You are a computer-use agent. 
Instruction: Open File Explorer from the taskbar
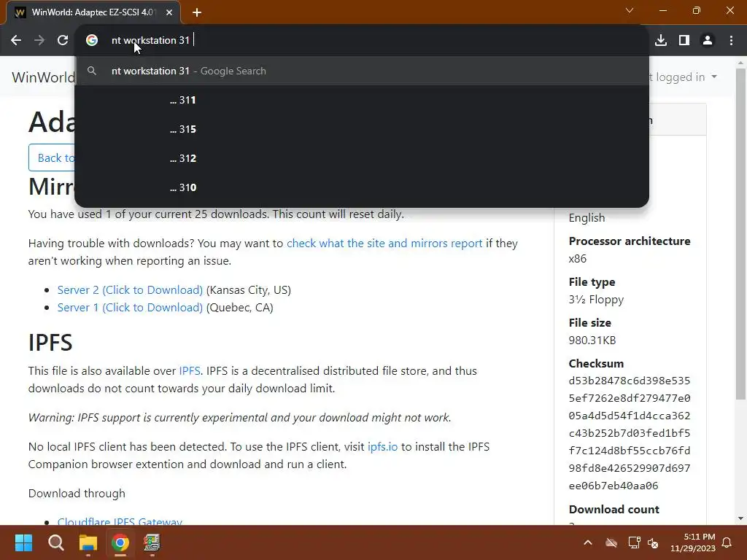click(88, 542)
